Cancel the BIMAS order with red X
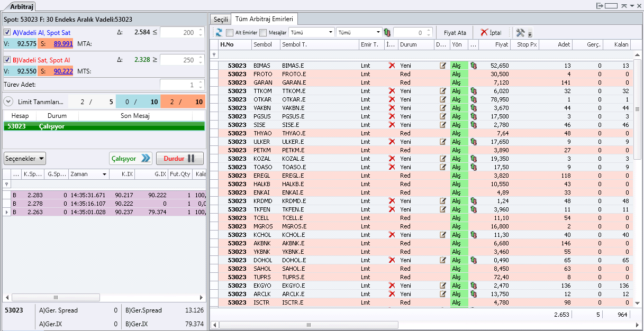Screen dimensions: 644x331 pyautogui.click(x=392, y=66)
